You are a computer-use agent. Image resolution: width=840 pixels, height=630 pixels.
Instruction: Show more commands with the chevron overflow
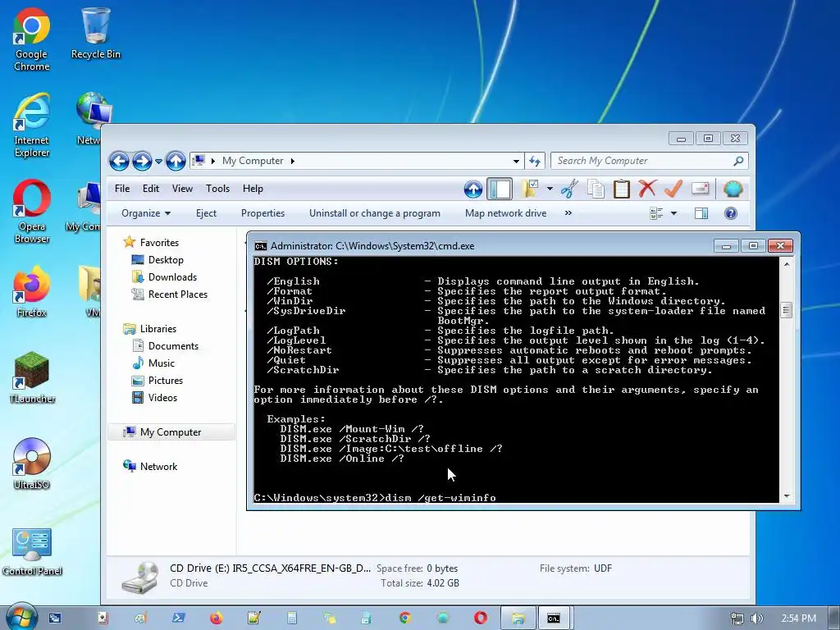pyautogui.click(x=568, y=213)
